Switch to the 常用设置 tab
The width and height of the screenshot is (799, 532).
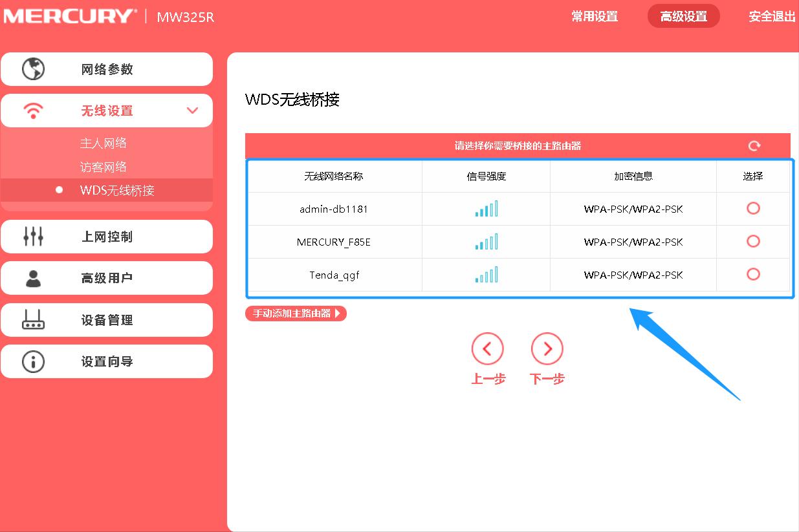594,16
